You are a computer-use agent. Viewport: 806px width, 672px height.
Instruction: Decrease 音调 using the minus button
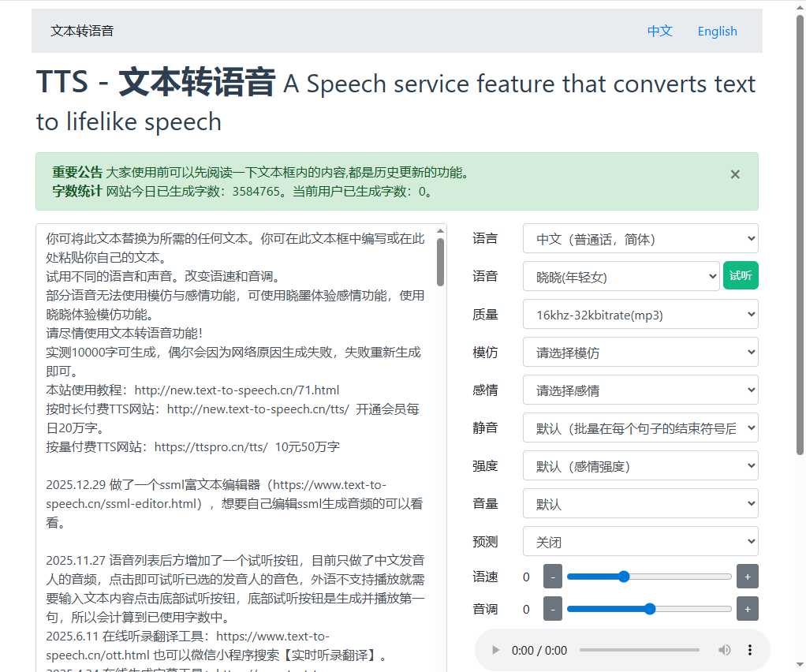[x=553, y=608]
